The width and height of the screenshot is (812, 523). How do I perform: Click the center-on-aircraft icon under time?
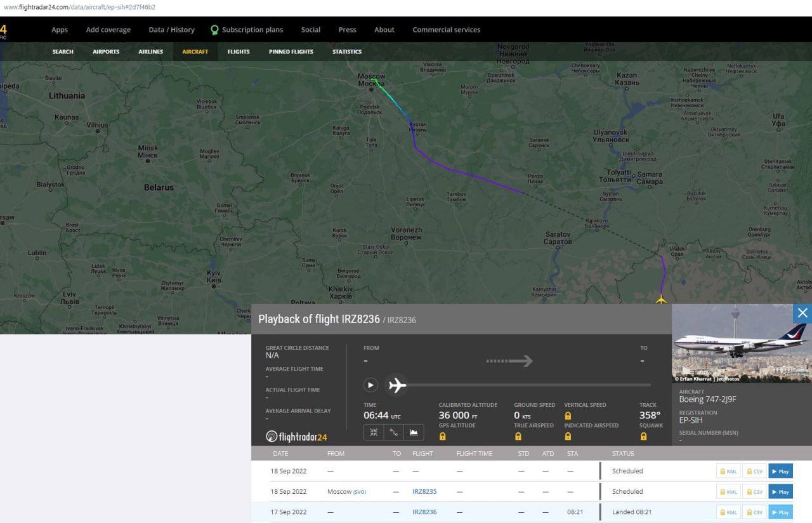[374, 432]
